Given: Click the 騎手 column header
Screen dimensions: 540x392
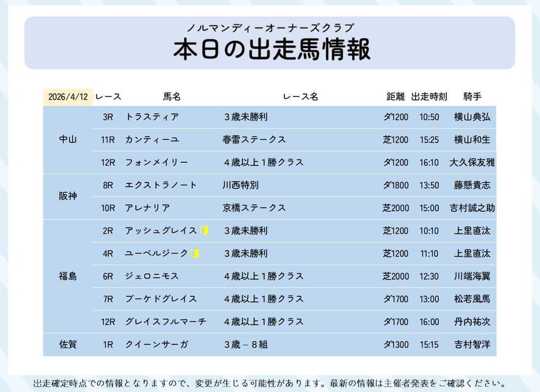Looking at the screenshot, I should click(472, 97).
